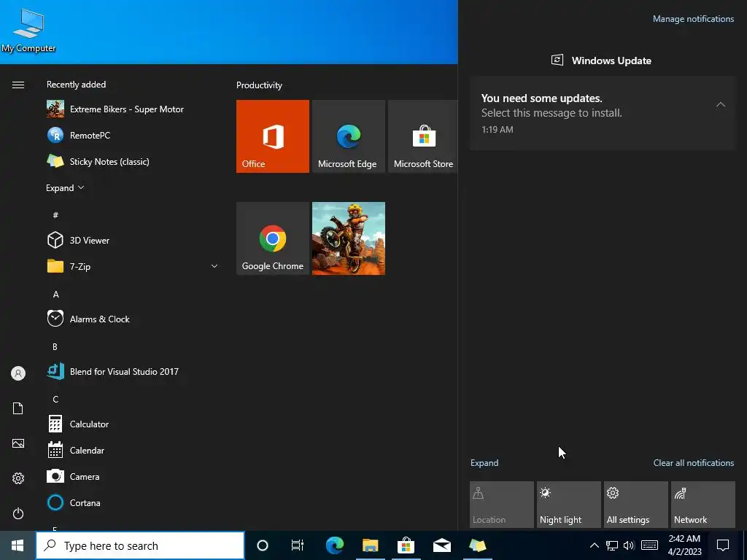
Task: Open network status tray icon
Action: point(612,545)
